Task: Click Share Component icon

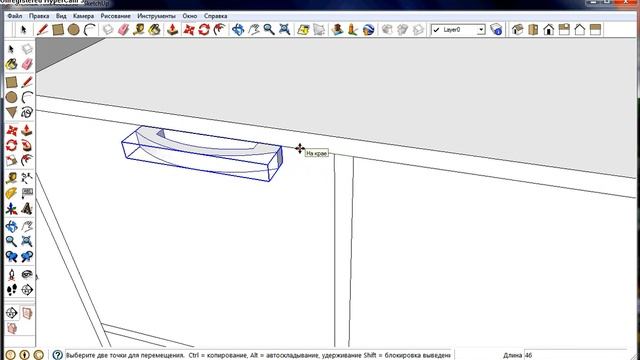Action: pos(418,29)
